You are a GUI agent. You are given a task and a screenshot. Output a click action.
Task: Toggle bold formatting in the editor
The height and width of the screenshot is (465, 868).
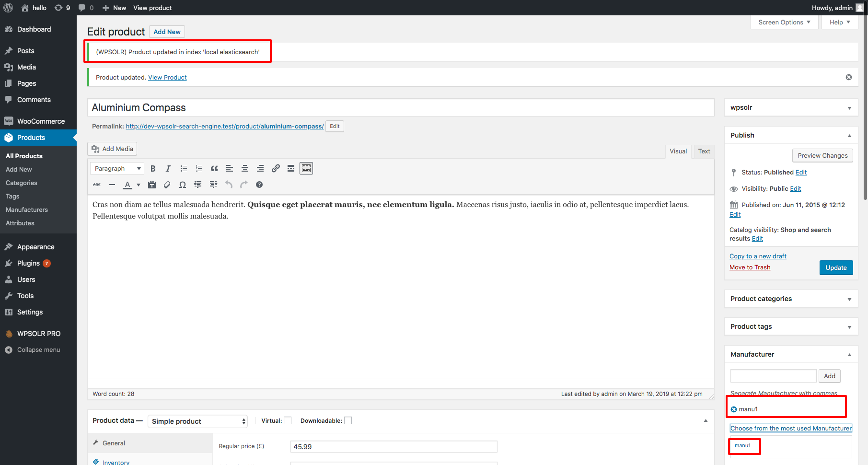point(153,168)
